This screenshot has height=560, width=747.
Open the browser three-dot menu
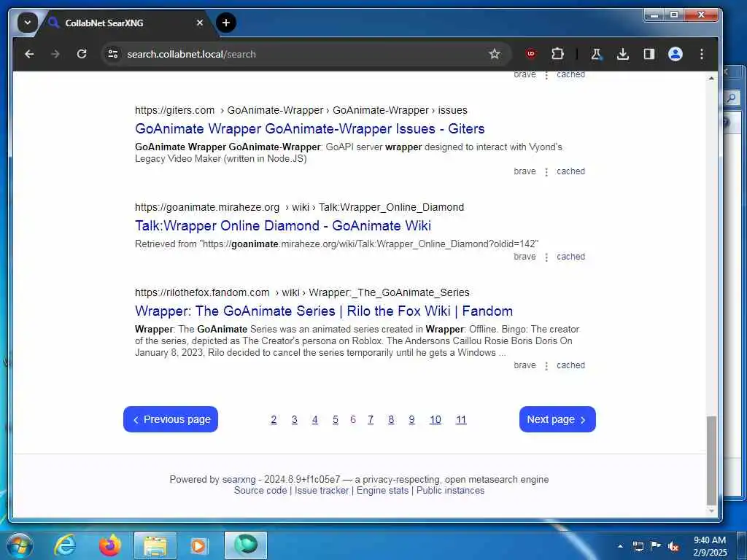click(702, 54)
